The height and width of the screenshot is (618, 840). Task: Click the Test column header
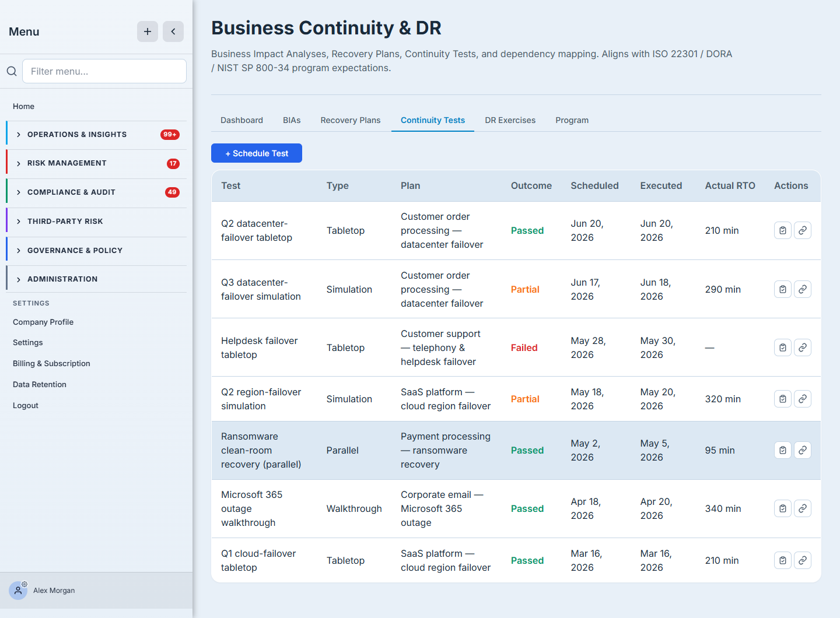(x=230, y=185)
